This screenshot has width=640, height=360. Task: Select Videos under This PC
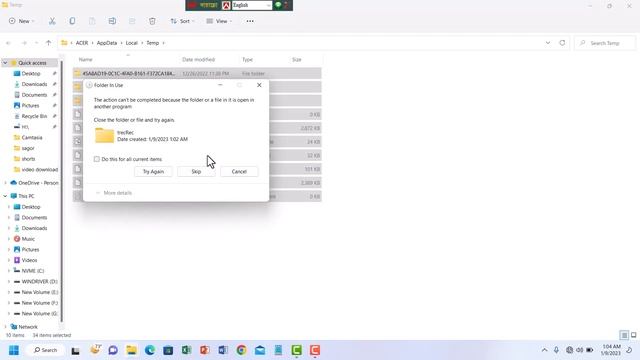pyautogui.click(x=29, y=260)
